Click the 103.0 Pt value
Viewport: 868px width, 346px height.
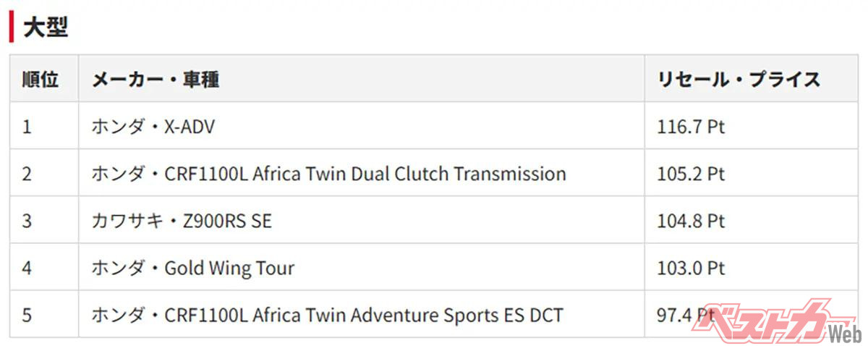pos(691,268)
